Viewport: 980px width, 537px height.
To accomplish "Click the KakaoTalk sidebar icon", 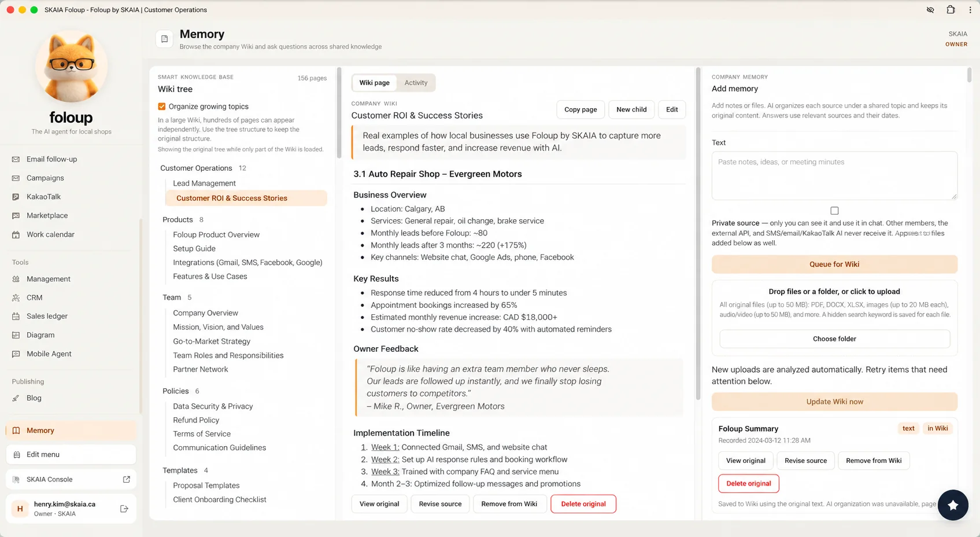I will point(16,197).
